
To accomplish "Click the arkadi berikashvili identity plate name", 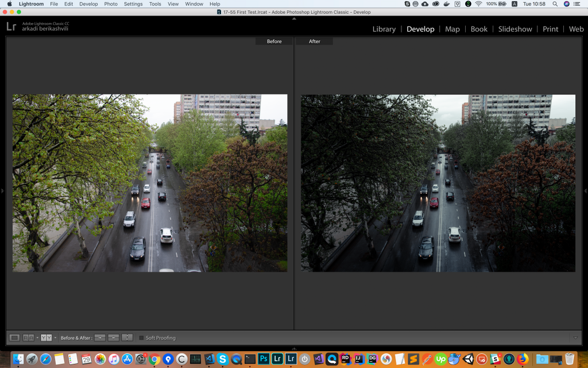I will [45, 29].
